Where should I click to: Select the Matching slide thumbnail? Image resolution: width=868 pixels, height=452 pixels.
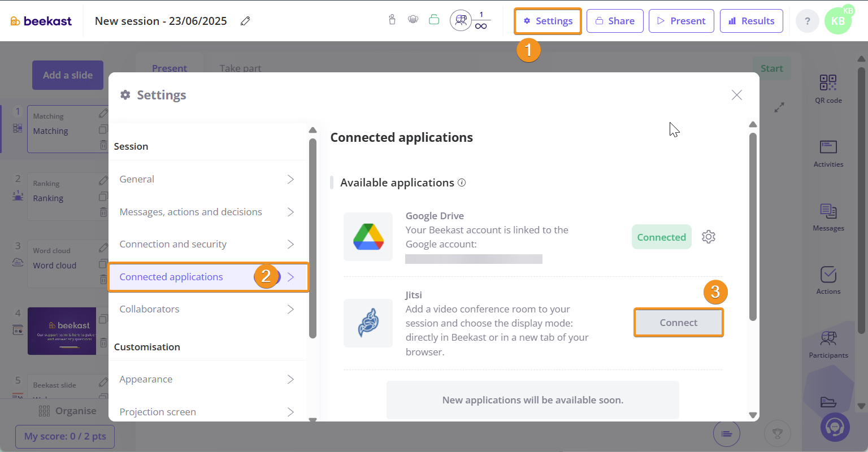(67, 129)
